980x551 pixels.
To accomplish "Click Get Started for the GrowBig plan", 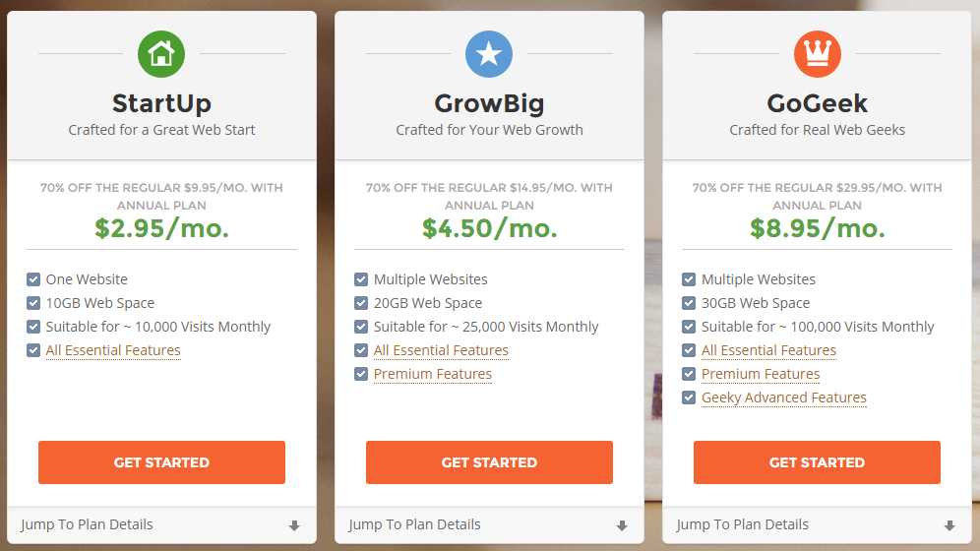I will tap(489, 462).
